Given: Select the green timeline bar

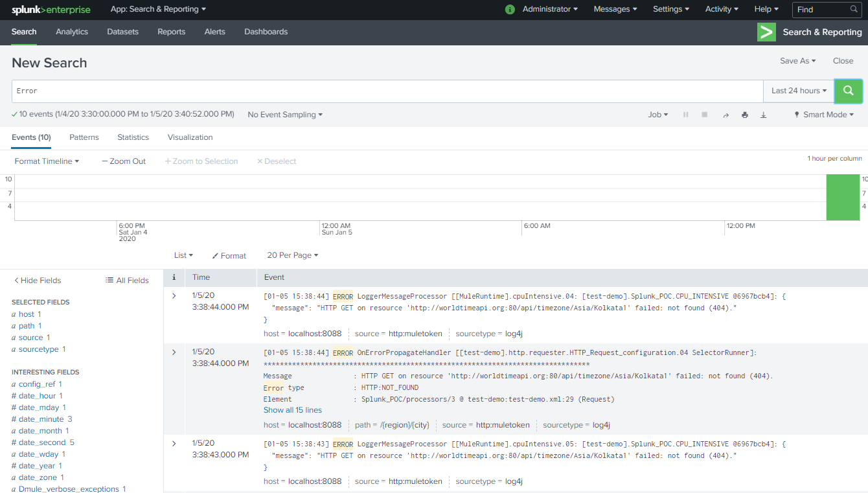Looking at the screenshot, I should (x=842, y=198).
